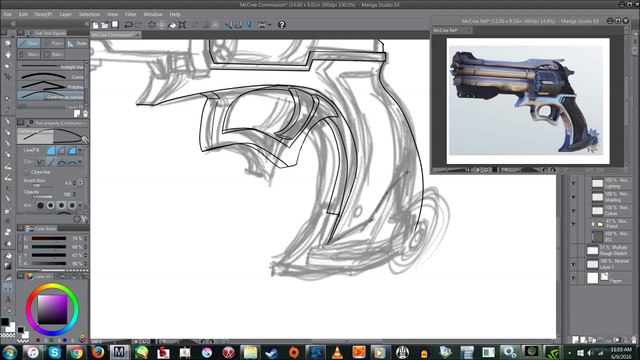
Task: Open the Window menu
Action: tap(153, 14)
